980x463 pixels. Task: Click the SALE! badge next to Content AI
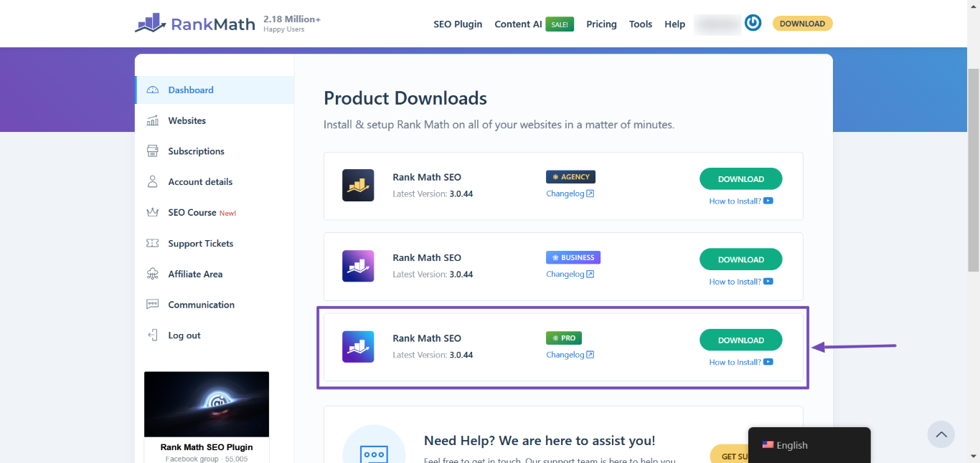coord(560,24)
